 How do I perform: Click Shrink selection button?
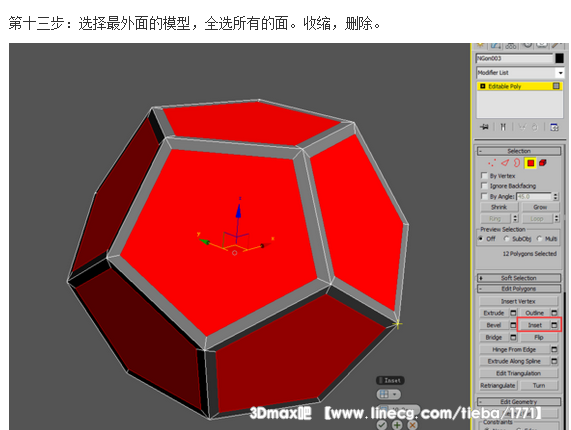pos(499,207)
